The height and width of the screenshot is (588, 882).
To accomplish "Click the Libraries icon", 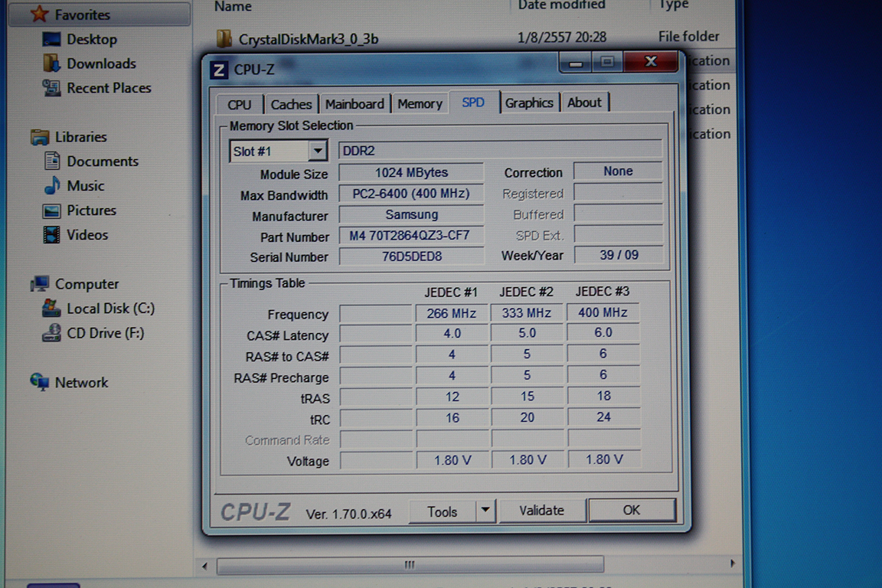I will tap(40, 137).
